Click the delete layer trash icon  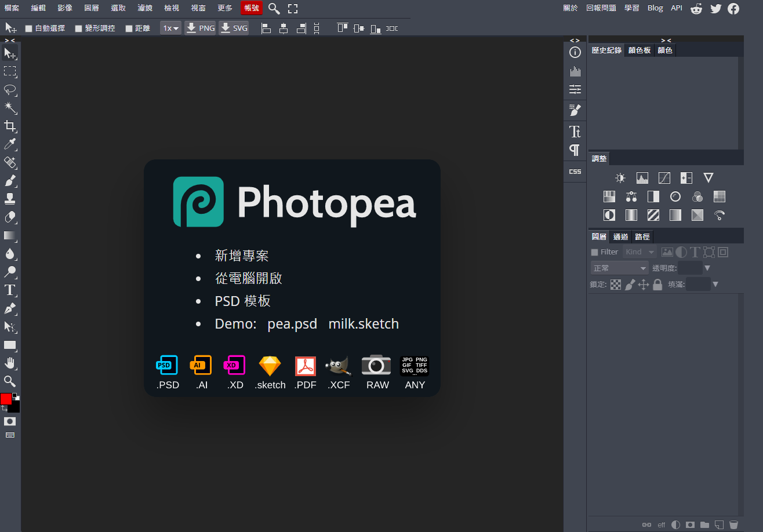point(733,525)
